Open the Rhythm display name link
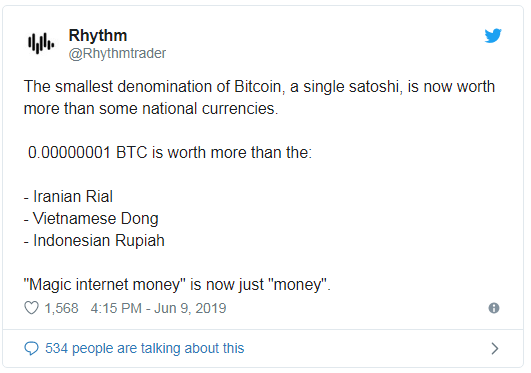Viewport: 531px width, 373px height. [98, 35]
